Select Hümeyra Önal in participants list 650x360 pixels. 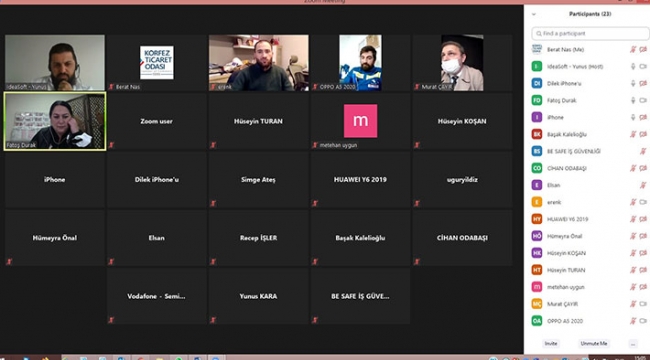[587, 236]
